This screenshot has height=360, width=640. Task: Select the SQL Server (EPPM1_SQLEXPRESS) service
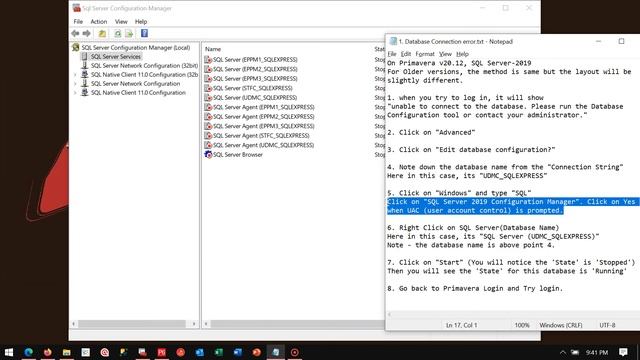(255, 60)
